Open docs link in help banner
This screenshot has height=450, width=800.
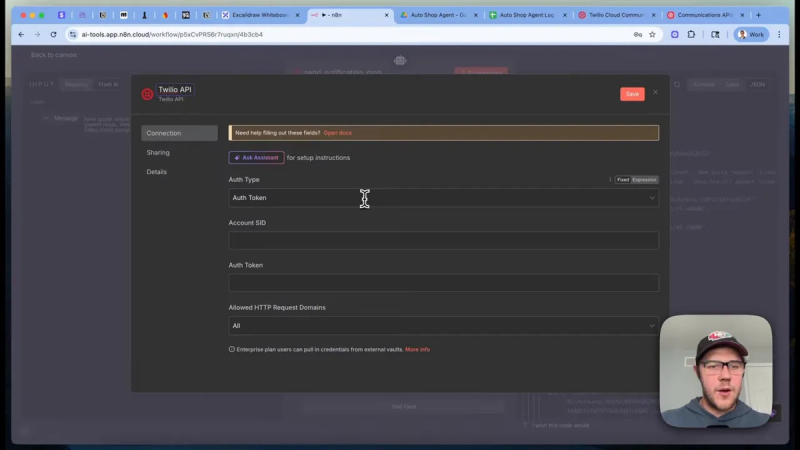[337, 133]
